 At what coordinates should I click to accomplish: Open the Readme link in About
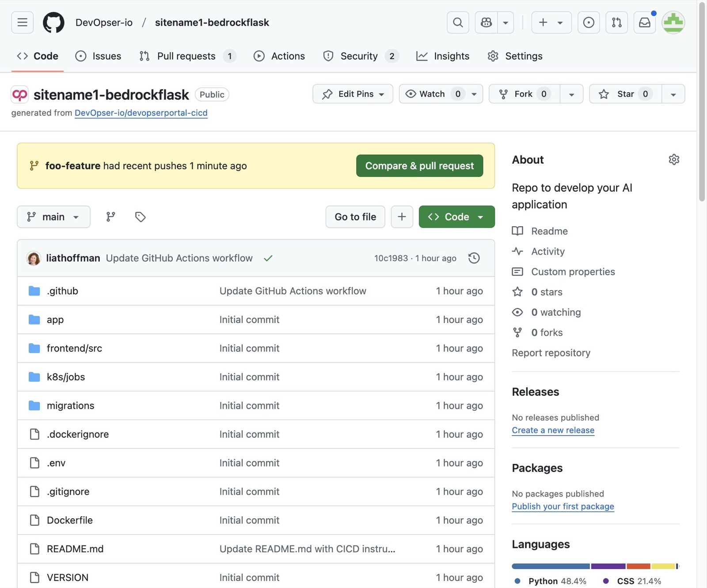549,231
